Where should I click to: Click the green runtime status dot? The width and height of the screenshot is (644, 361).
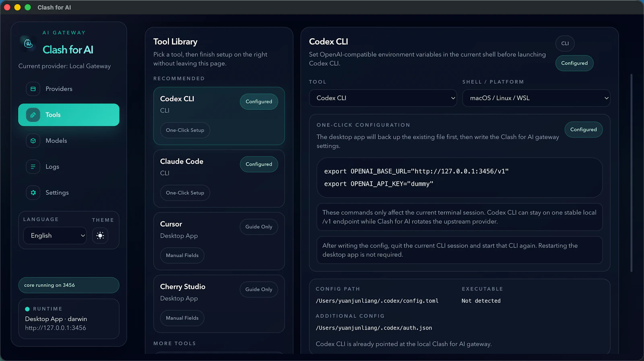point(27,309)
